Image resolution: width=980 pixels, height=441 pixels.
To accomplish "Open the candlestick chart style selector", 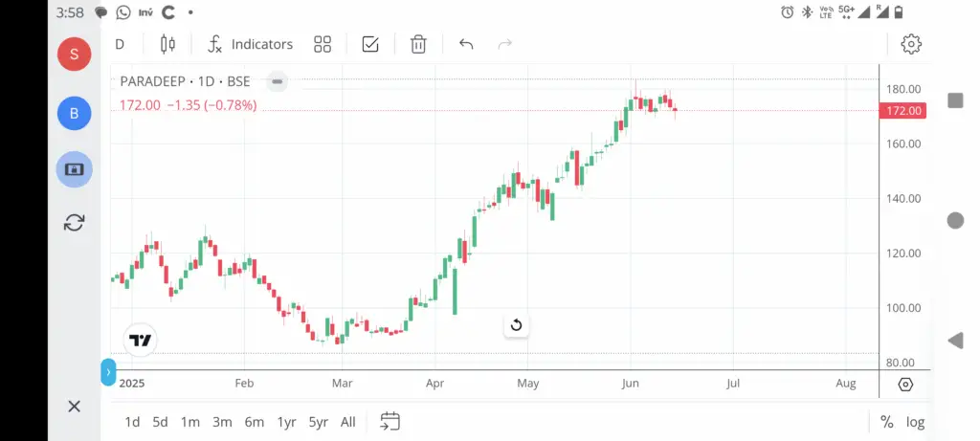I will click(x=168, y=44).
